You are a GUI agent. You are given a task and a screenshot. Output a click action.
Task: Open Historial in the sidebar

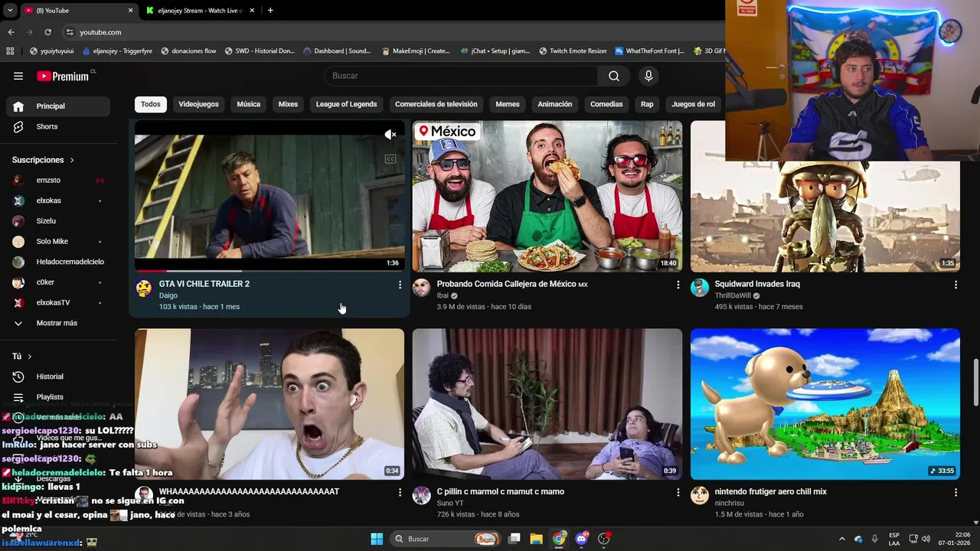point(58,377)
